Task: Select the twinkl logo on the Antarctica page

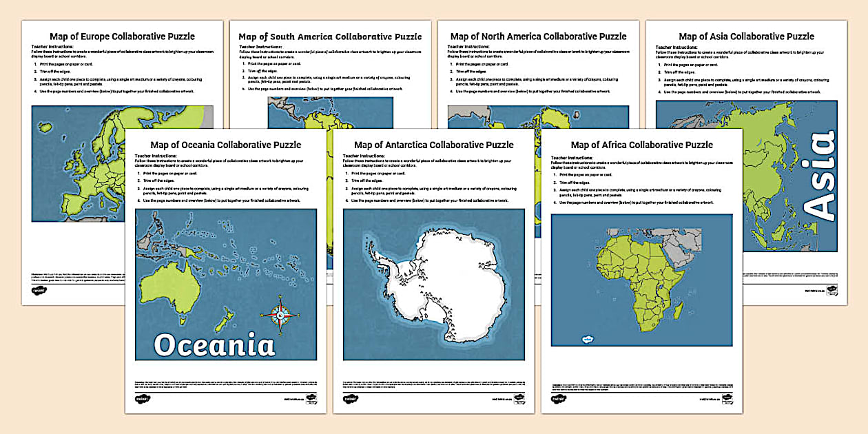Action: pos(351,397)
